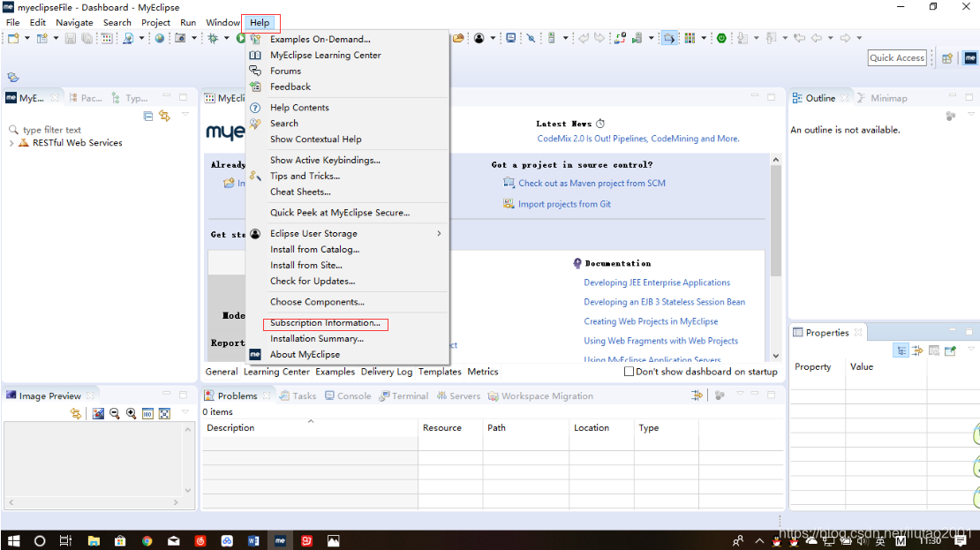Click Link with Editor in explorer
Image resolution: width=980 pixels, height=550 pixels.
(x=164, y=116)
